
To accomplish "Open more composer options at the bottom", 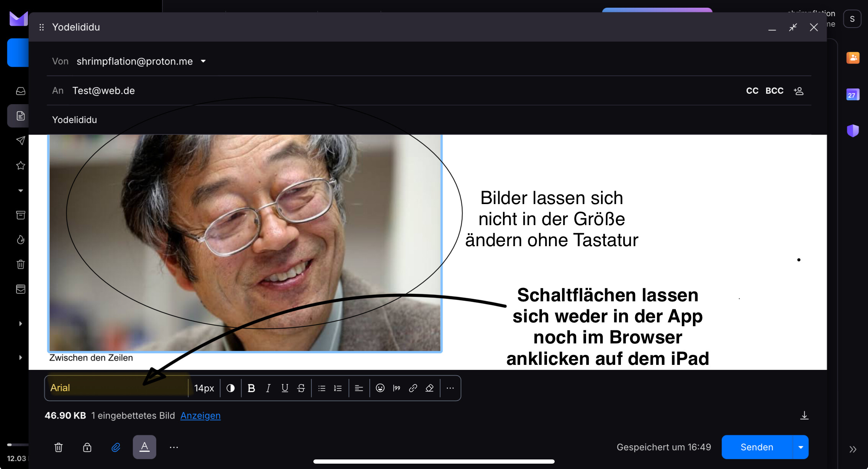I will tap(174, 447).
